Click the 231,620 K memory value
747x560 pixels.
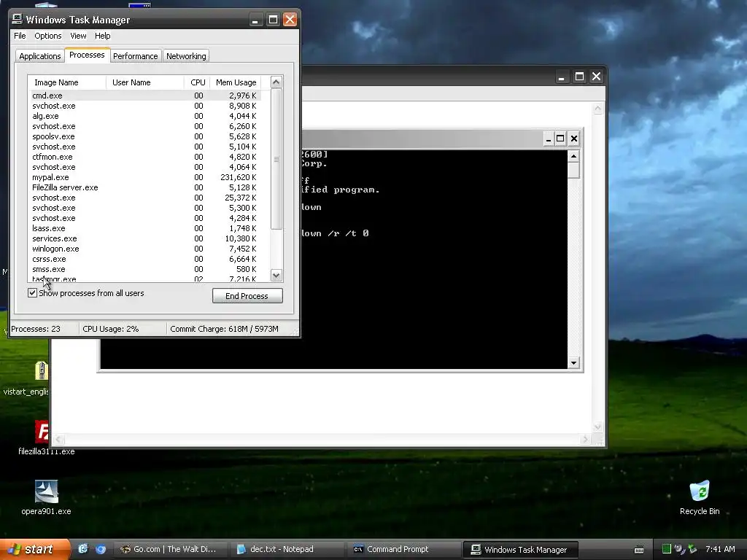click(239, 178)
